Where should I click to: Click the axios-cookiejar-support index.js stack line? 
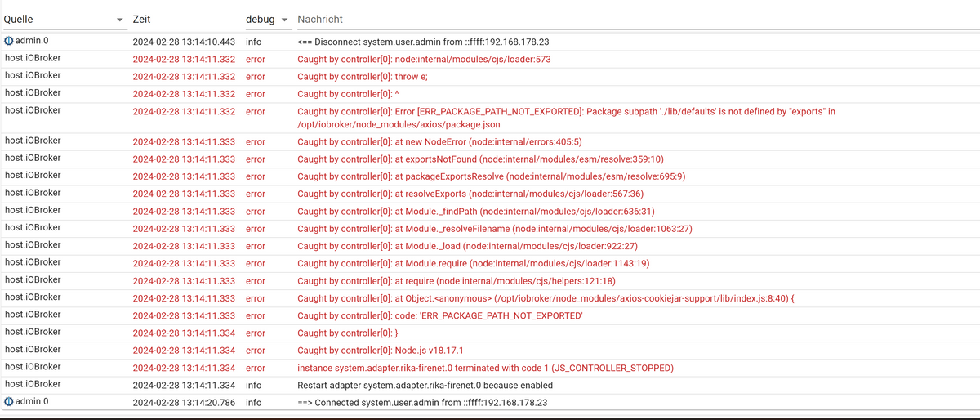pyautogui.click(x=545, y=297)
